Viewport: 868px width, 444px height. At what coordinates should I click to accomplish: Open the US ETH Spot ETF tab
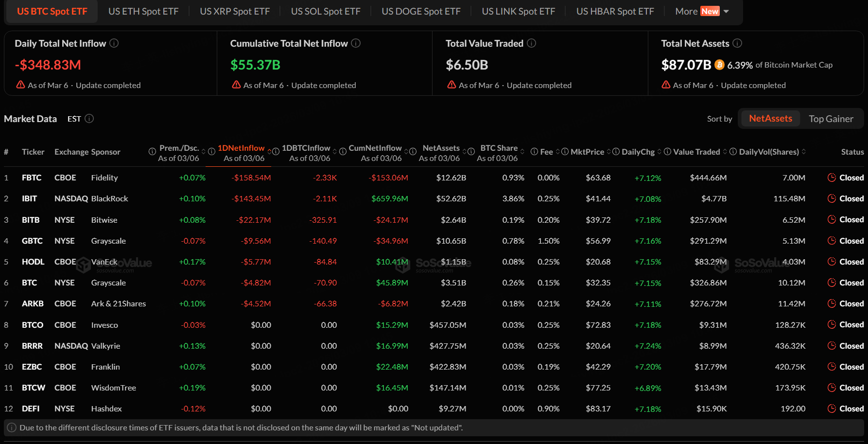(143, 11)
